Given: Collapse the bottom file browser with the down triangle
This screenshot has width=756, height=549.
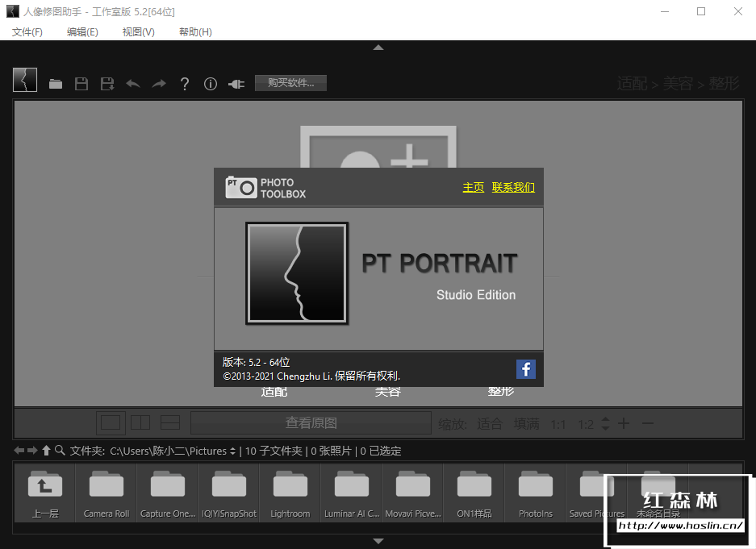Looking at the screenshot, I should (378, 541).
